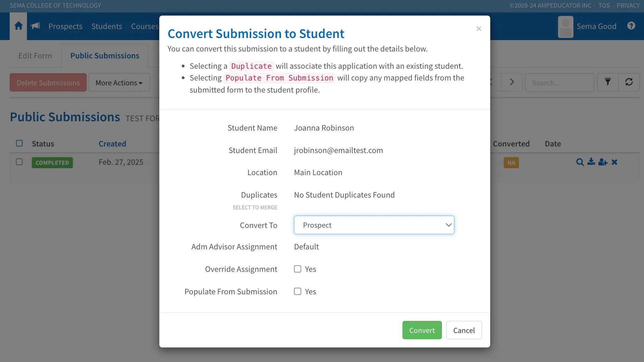The width and height of the screenshot is (644, 362).
Task: Check Override Assignment Yes checkbox
Action: [x=297, y=269]
